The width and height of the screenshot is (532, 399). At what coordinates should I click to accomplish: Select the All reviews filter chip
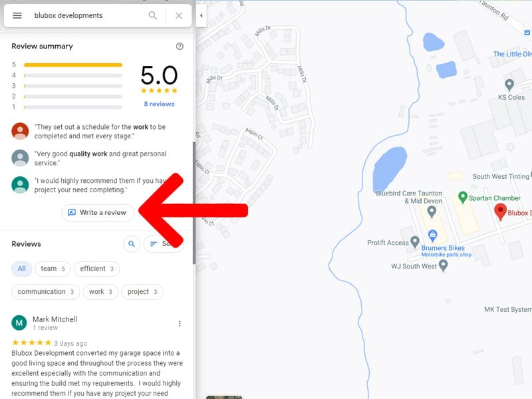tap(21, 269)
